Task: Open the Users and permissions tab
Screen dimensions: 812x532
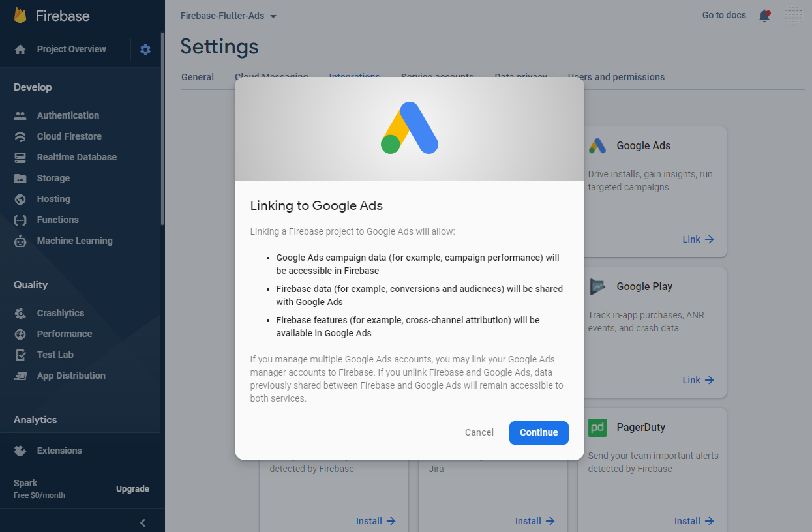Action: point(616,77)
